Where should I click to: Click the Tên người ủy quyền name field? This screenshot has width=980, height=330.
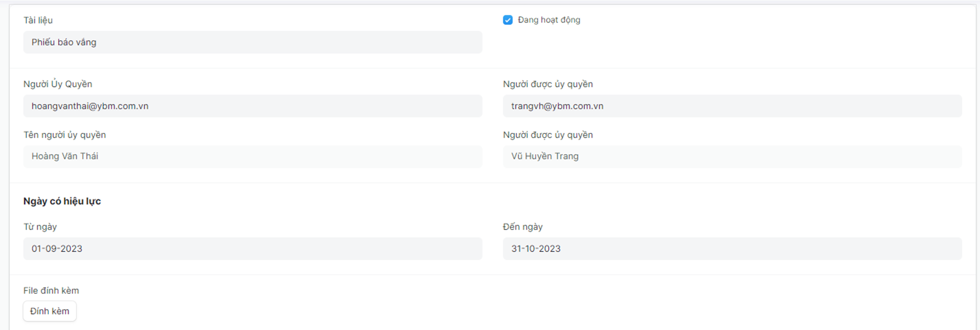click(x=252, y=156)
